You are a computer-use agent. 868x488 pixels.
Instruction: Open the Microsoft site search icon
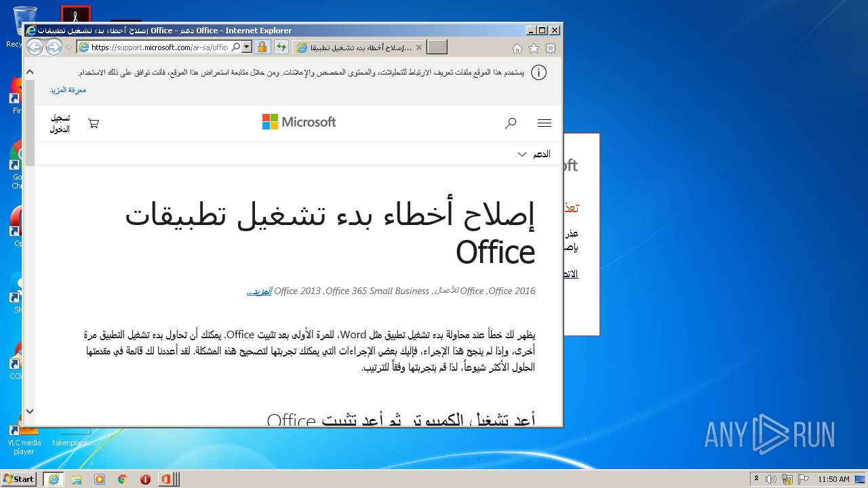(511, 123)
